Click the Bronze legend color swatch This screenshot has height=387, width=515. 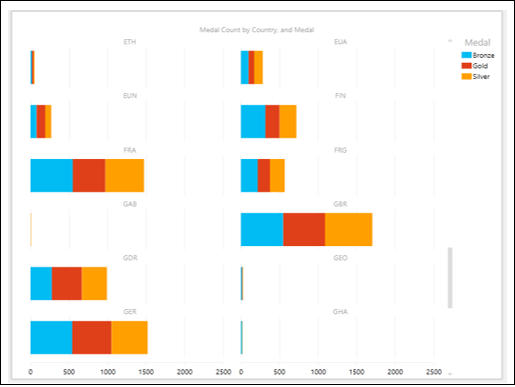tap(466, 55)
